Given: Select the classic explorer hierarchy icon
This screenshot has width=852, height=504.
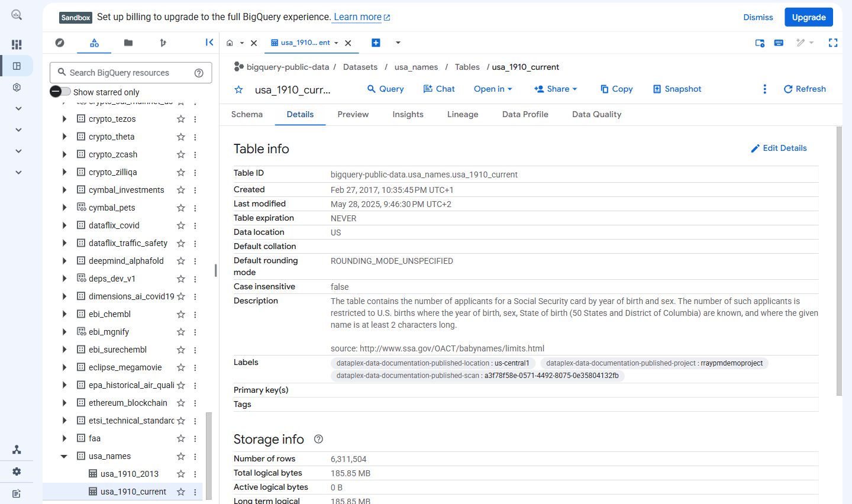Looking at the screenshot, I should (94, 43).
